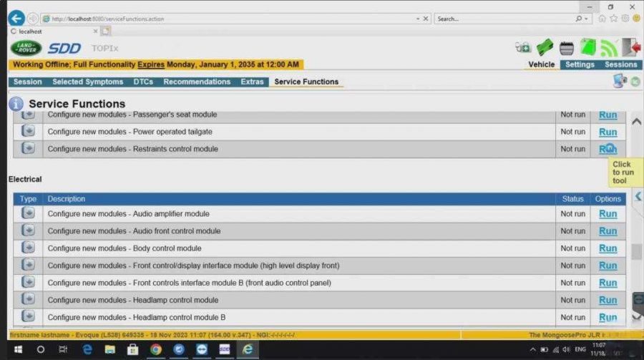
Task: Click the browser address bar
Action: click(229, 19)
